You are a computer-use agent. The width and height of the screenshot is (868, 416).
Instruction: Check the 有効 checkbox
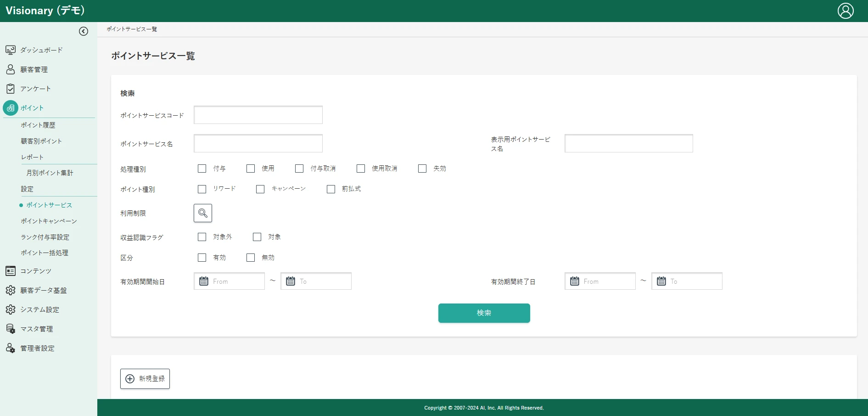pos(202,258)
